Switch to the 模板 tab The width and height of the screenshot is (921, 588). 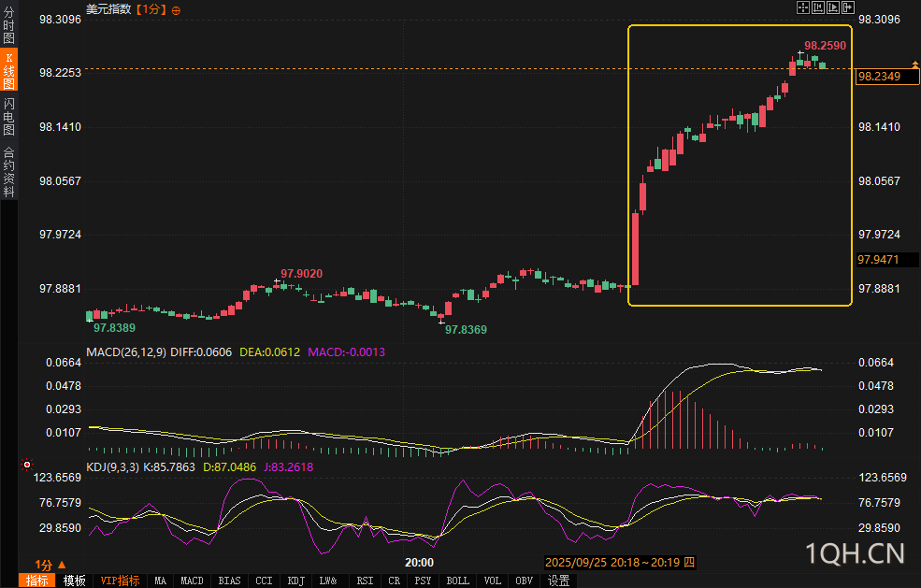coord(74,581)
